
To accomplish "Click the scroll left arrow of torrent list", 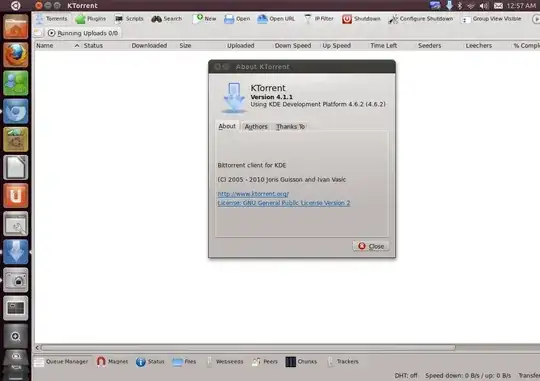I will click(x=37, y=347).
